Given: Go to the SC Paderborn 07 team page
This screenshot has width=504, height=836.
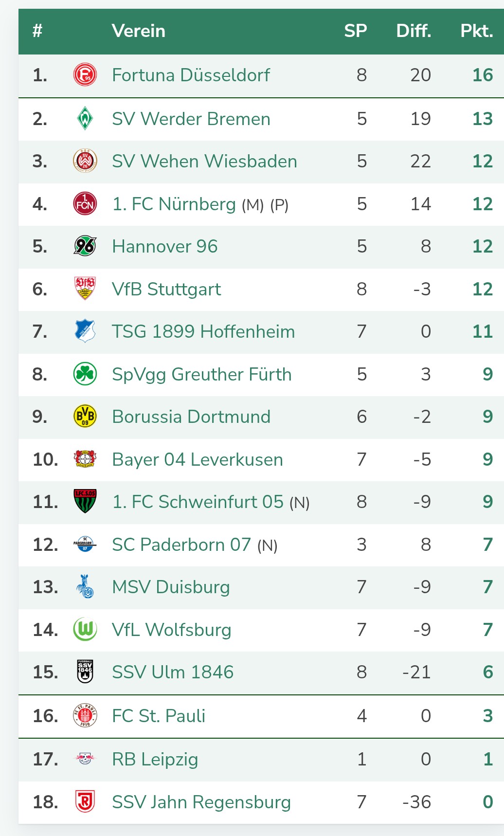Looking at the screenshot, I should click(x=181, y=545).
